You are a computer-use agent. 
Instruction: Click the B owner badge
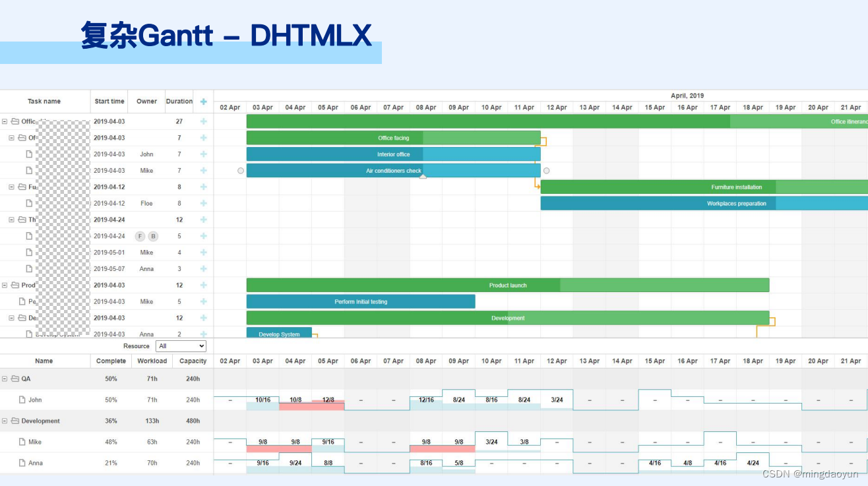[153, 236]
